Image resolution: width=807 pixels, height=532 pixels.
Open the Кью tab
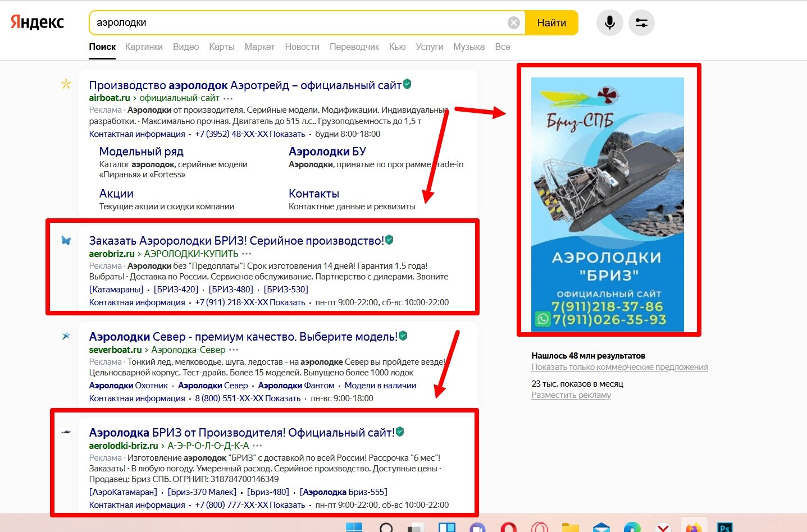point(397,47)
